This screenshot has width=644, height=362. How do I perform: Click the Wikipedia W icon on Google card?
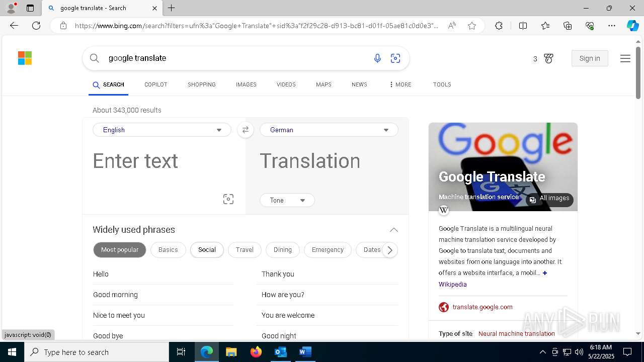tap(444, 210)
